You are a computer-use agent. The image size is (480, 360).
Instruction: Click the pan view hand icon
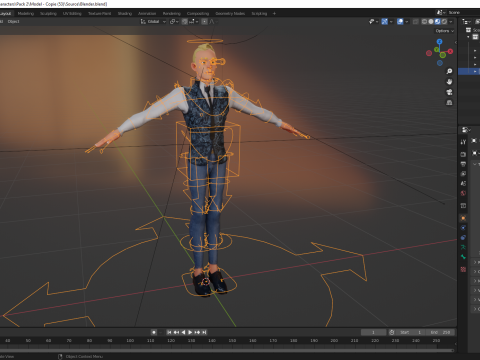[449, 82]
